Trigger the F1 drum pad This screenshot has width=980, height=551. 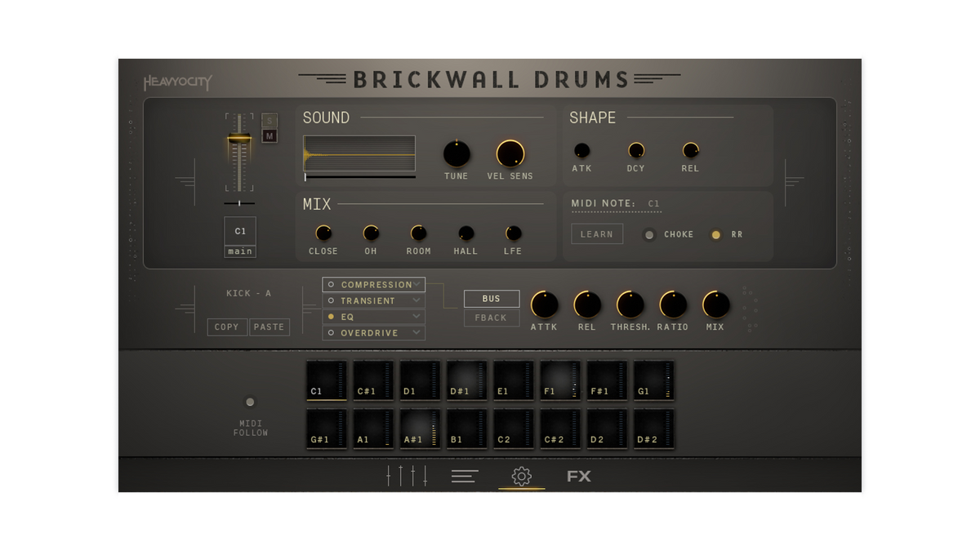pyautogui.click(x=560, y=380)
